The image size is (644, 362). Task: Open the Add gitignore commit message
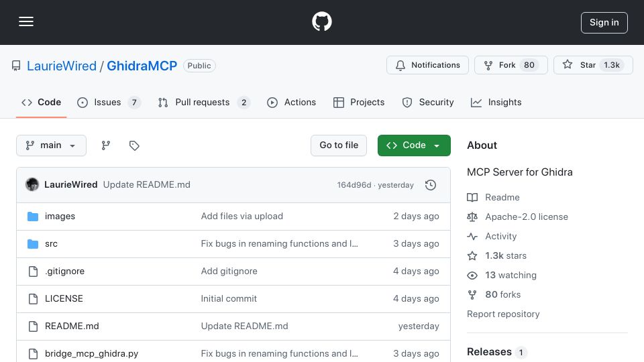pos(229,271)
